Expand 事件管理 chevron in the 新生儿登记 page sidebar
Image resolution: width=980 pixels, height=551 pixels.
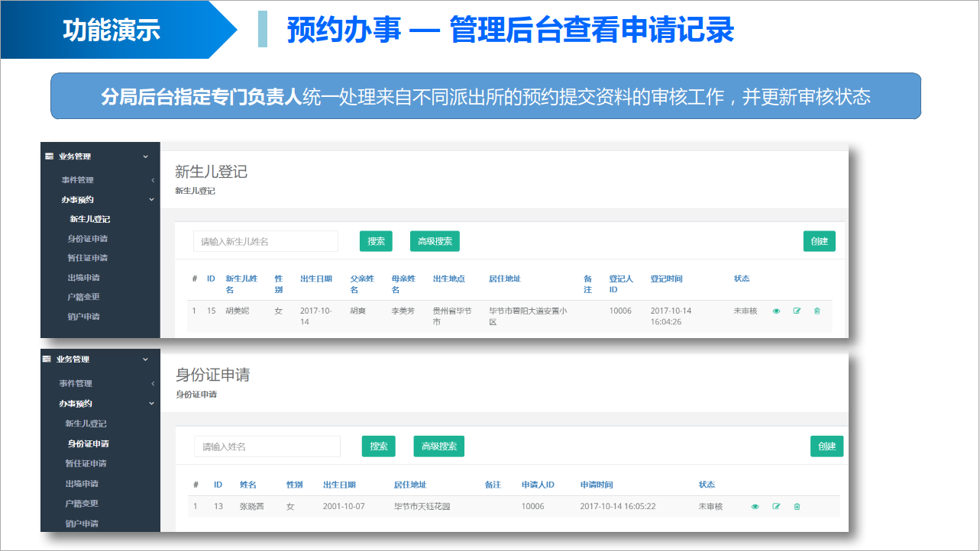tap(153, 180)
